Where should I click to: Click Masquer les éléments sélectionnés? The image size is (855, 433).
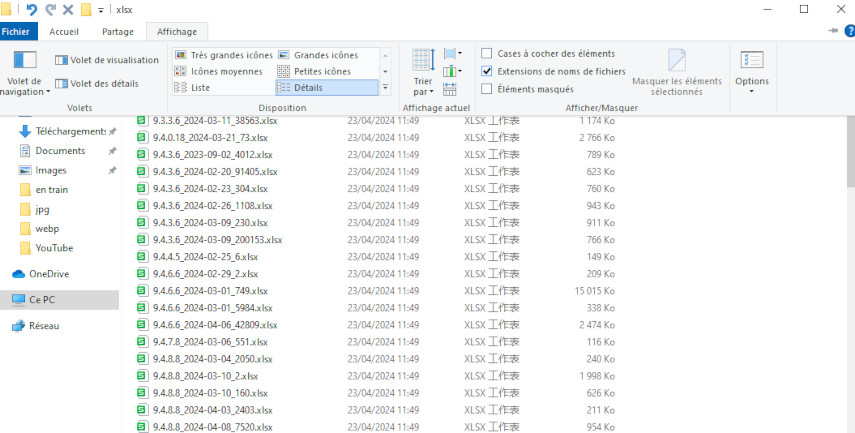[677, 73]
